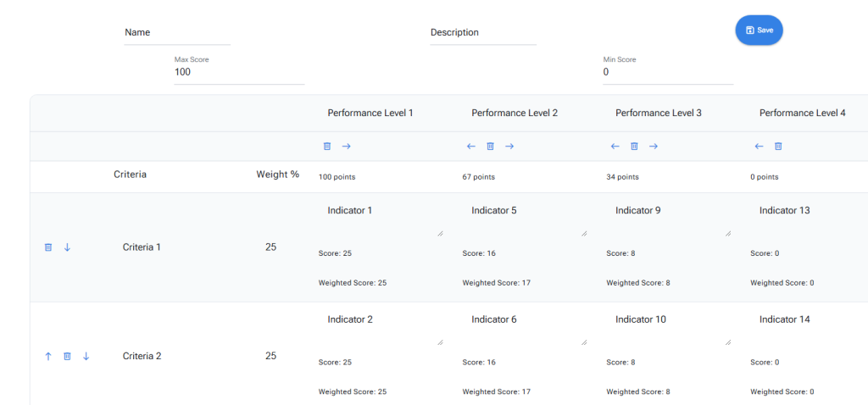This screenshot has height=405, width=868.
Task: Edit the Criteria 1 weight value 25
Action: 270,247
